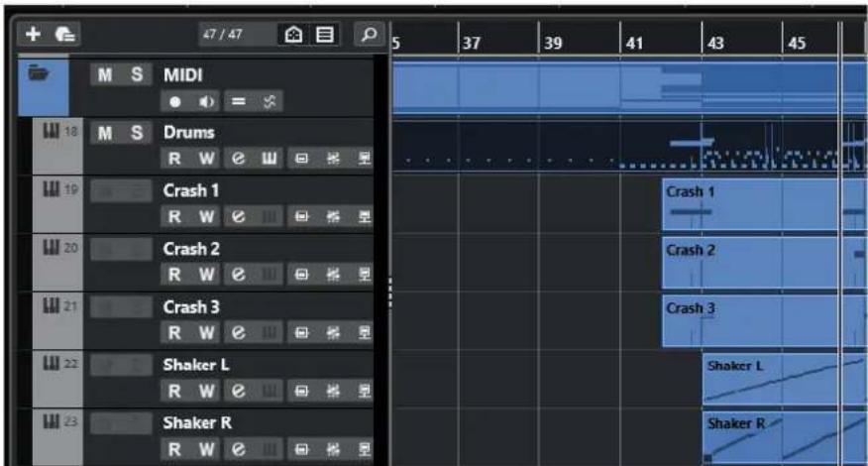The image size is (868, 466).
Task: Enable Write automation on Crash 1
Action: (206, 217)
